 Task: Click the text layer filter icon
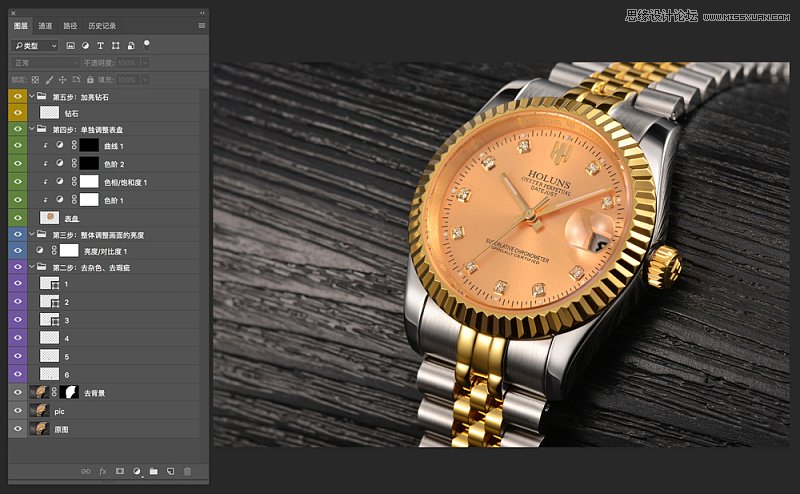[101, 46]
